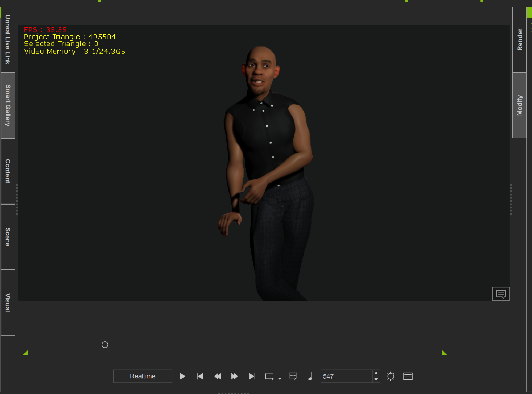Step back one frame
The width and height of the screenshot is (532, 394).
(x=217, y=376)
